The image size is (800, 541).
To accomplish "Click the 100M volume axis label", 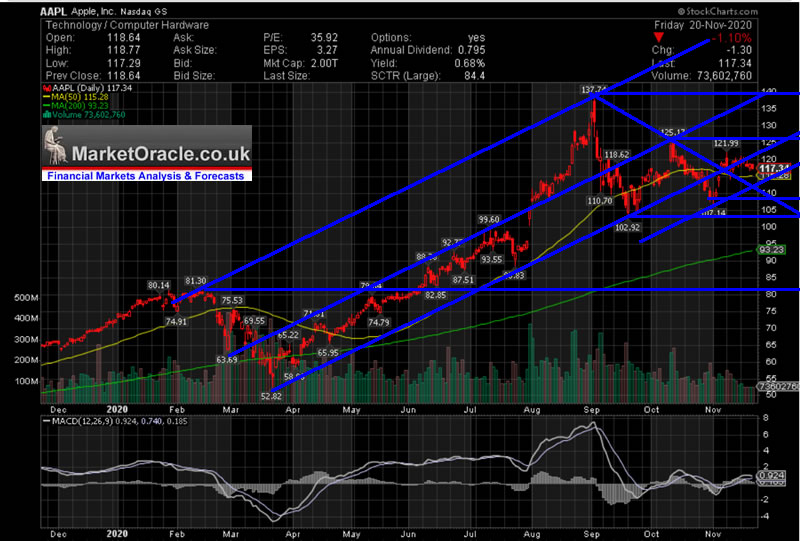I will (28, 381).
